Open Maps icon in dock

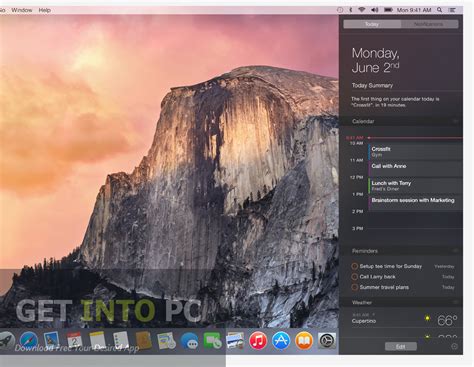[x=166, y=341]
